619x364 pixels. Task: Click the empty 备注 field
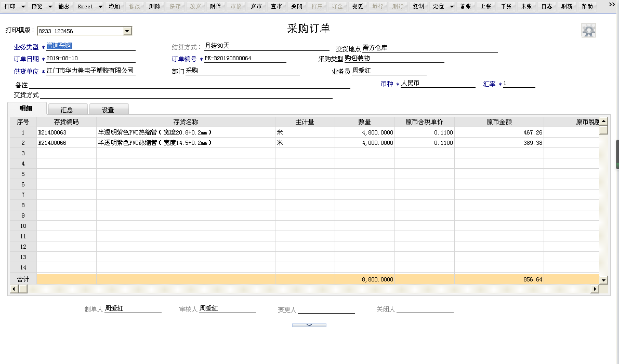pyautogui.click(x=190, y=85)
